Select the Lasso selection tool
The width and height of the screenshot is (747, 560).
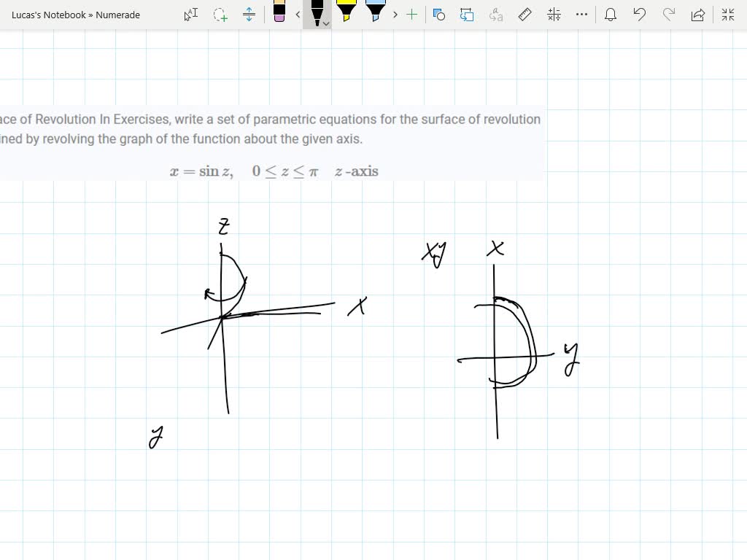(219, 15)
